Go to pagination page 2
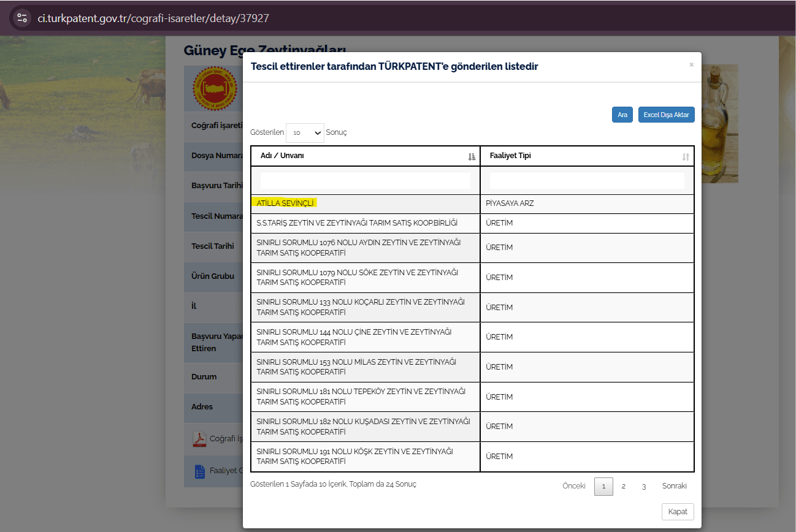Viewport: 796px width, 532px height. (x=623, y=486)
